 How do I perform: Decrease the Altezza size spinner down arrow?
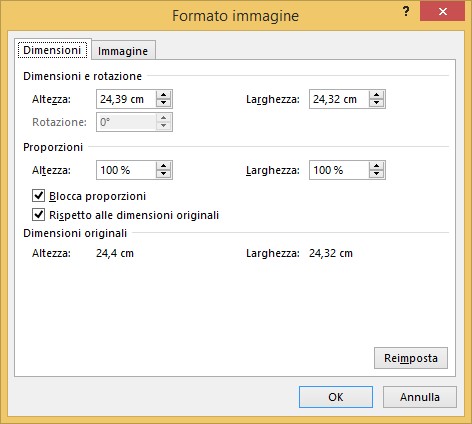tap(163, 103)
